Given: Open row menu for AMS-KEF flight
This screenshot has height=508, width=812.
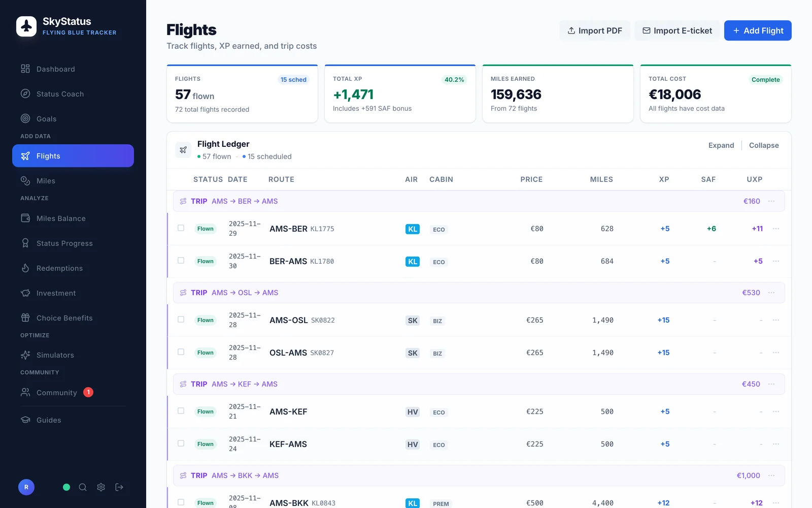Looking at the screenshot, I should click(776, 411).
